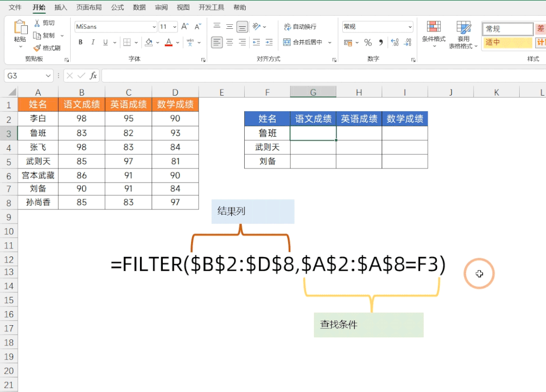Apply red font color A icon
The width and height of the screenshot is (546, 392).
(168, 42)
